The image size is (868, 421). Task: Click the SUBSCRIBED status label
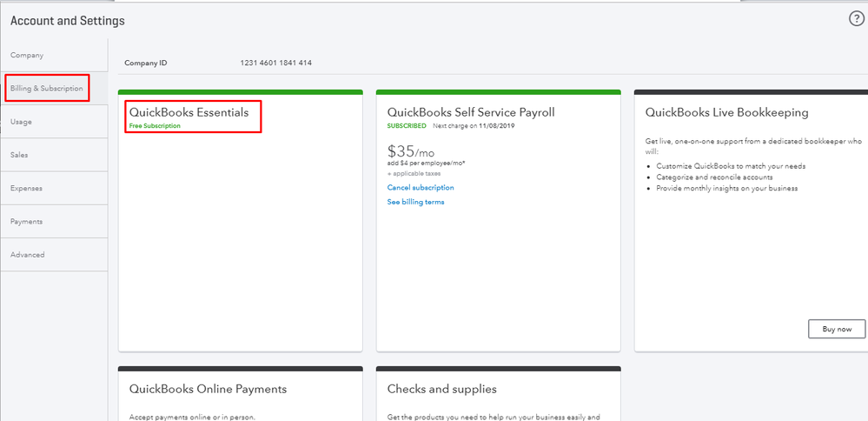[x=407, y=126]
